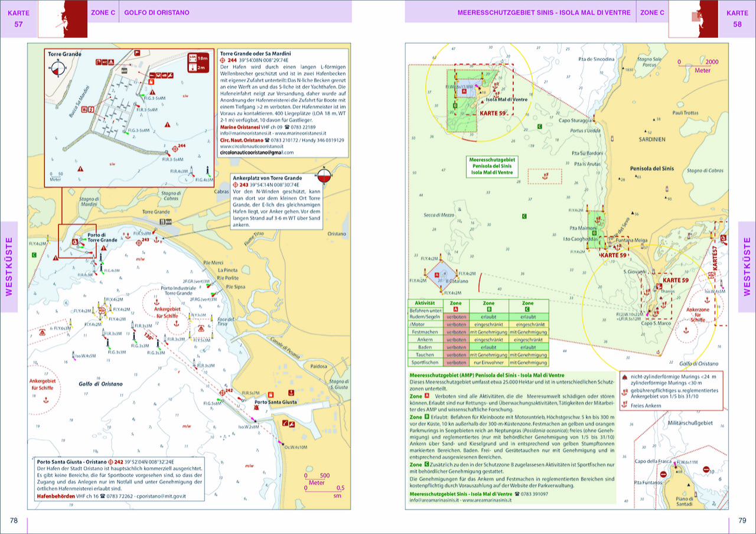756x534 pixels.
Task: Click the red Zone A column header square
Action: click(x=455, y=309)
